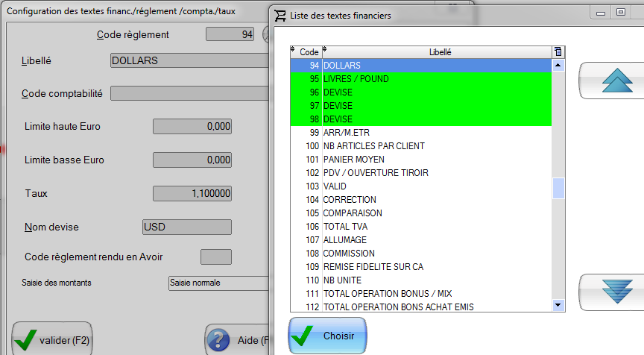Maximize the Liste des textes financiers window
This screenshot has height=355, width=644.
click(x=619, y=13)
